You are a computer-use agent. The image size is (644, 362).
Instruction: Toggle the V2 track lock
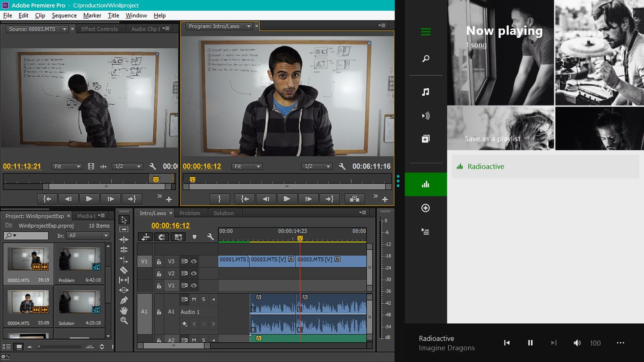click(159, 274)
